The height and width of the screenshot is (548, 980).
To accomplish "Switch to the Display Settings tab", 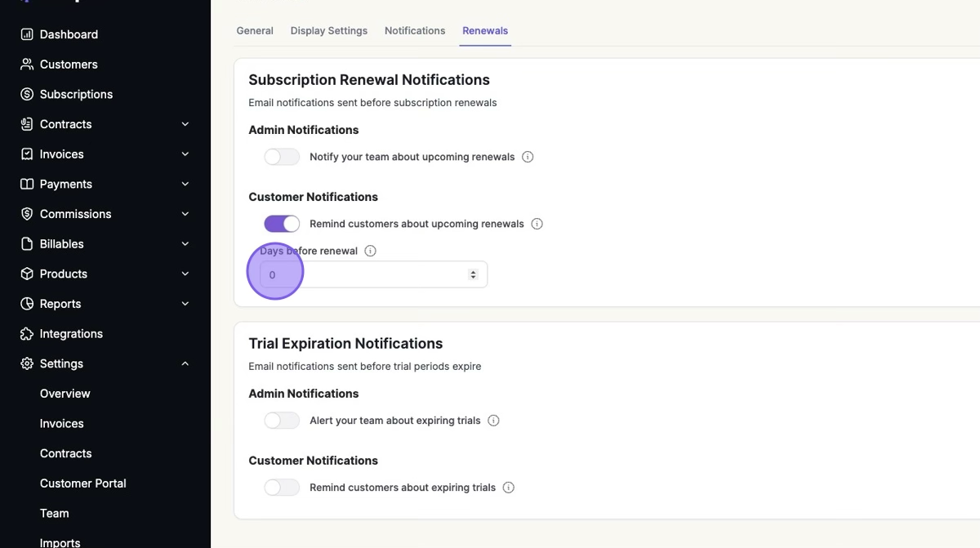I will coord(328,31).
